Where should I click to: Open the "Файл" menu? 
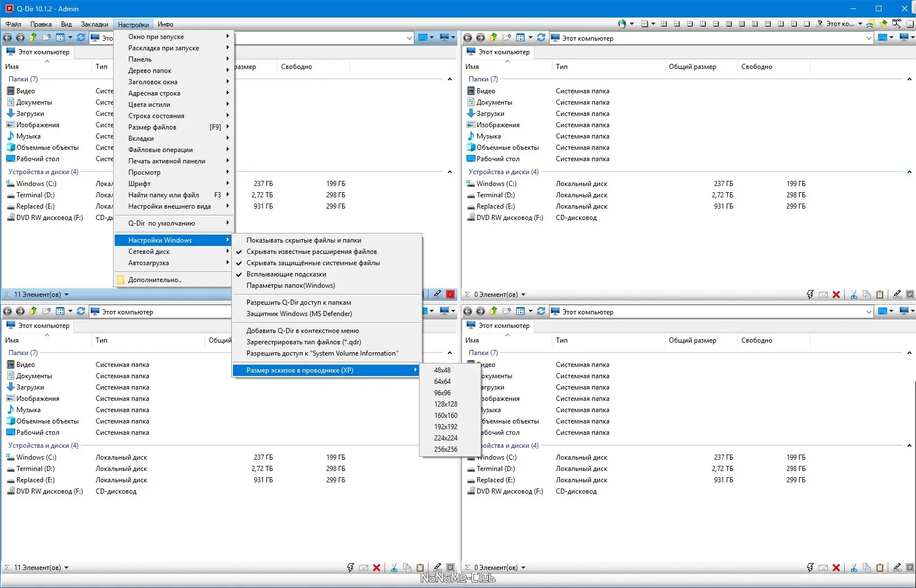[x=14, y=24]
